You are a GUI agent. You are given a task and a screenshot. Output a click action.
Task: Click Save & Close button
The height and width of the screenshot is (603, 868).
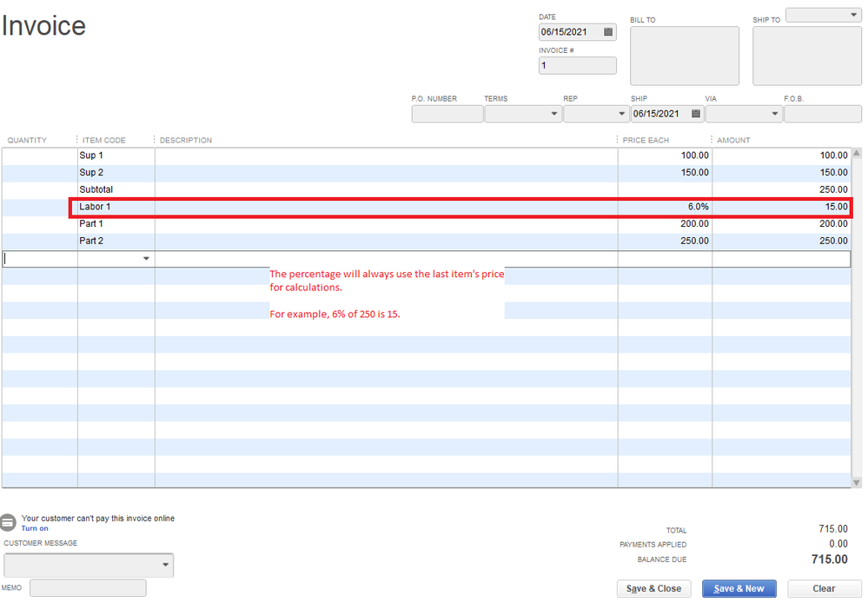653,588
